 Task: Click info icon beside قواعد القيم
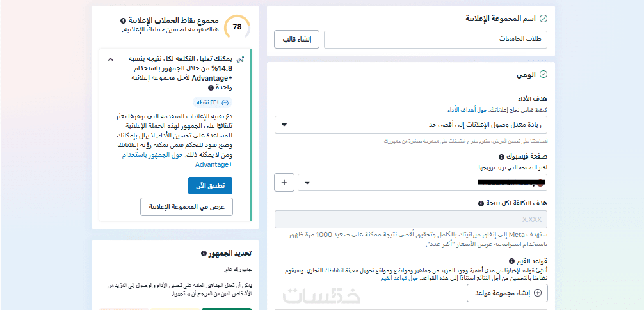click(511, 261)
